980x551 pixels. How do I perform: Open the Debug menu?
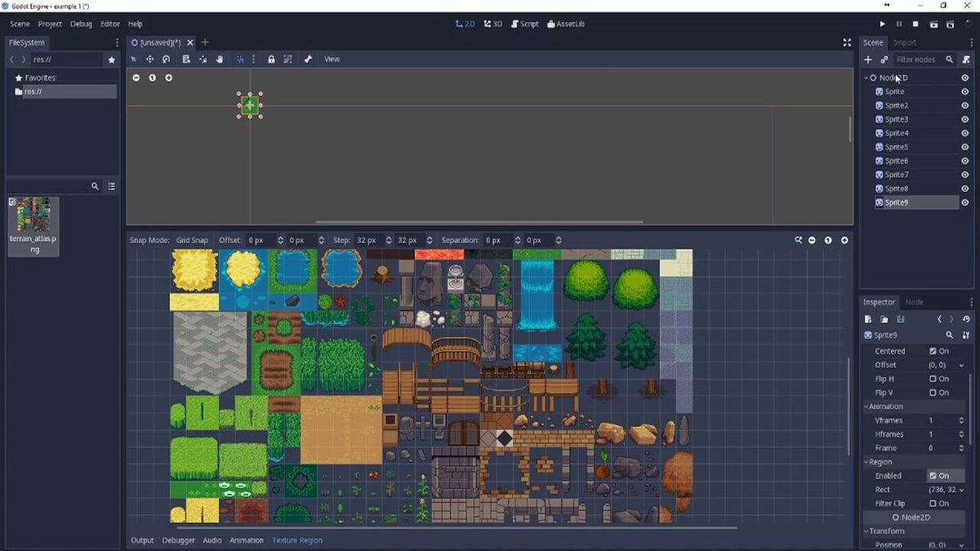point(81,24)
